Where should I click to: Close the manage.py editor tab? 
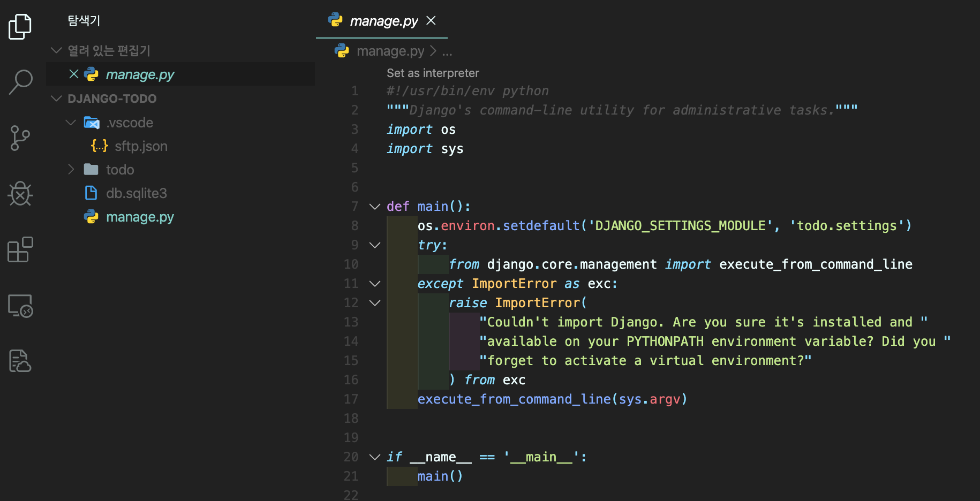pos(431,20)
